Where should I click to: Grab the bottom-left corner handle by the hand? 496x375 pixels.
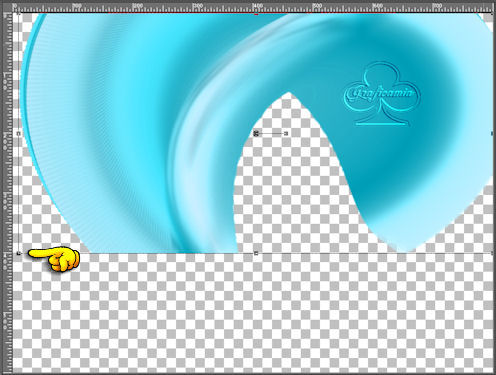(x=19, y=254)
